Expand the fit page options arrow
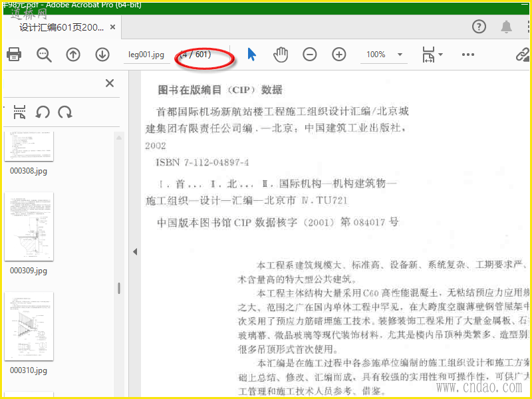532x399 pixels. coord(440,55)
